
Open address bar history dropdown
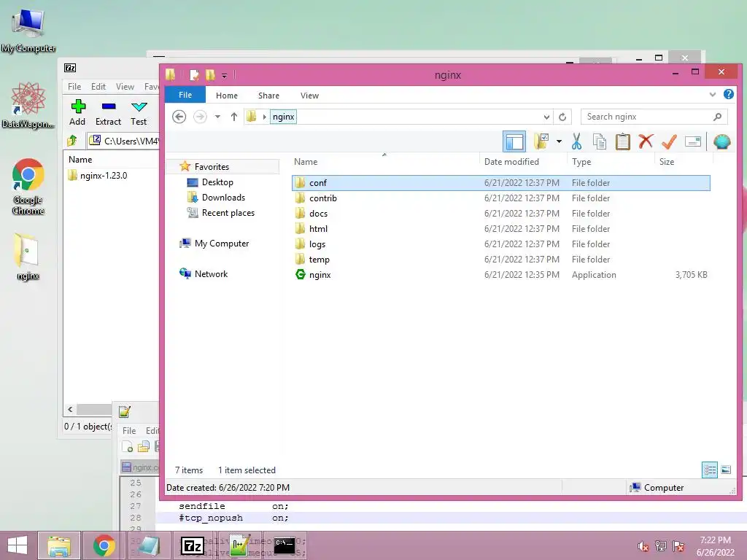pyautogui.click(x=546, y=117)
